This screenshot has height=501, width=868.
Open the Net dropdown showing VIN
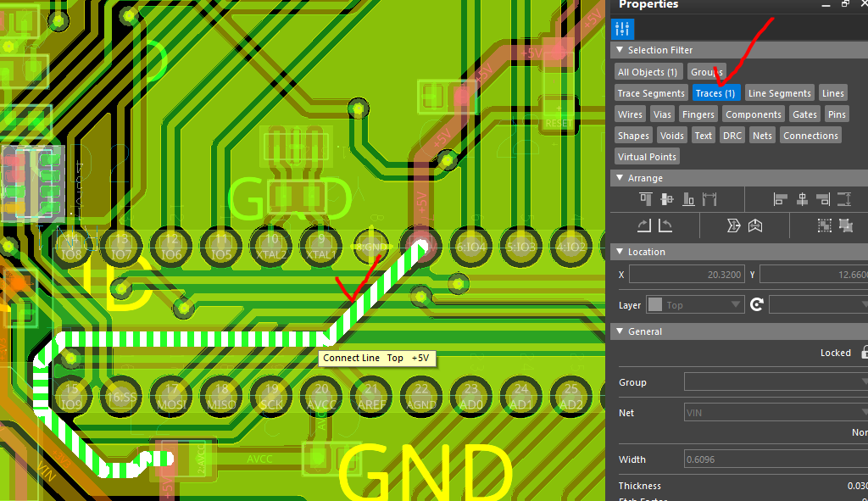pyautogui.click(x=776, y=413)
